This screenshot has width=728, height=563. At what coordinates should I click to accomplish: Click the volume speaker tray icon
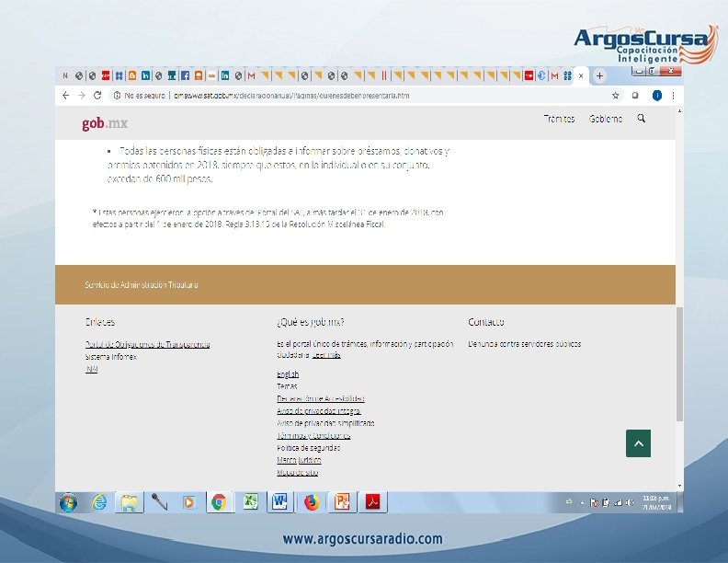point(630,502)
